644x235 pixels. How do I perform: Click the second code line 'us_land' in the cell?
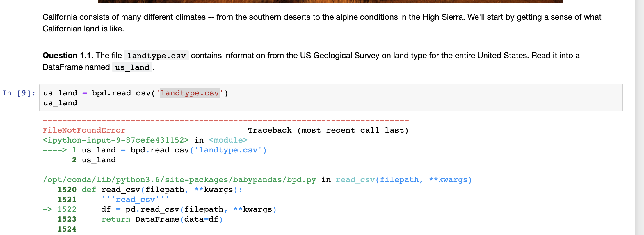coord(60,103)
